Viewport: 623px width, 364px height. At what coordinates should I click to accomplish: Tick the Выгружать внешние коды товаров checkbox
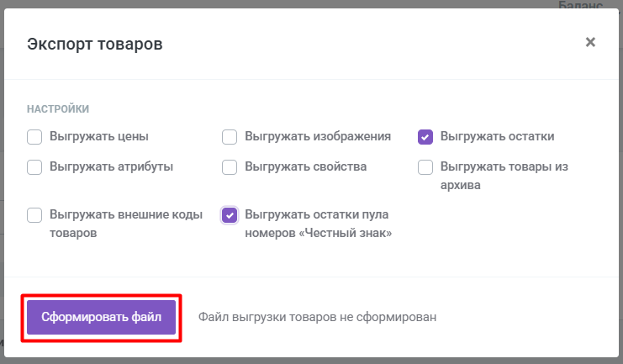[x=34, y=215]
